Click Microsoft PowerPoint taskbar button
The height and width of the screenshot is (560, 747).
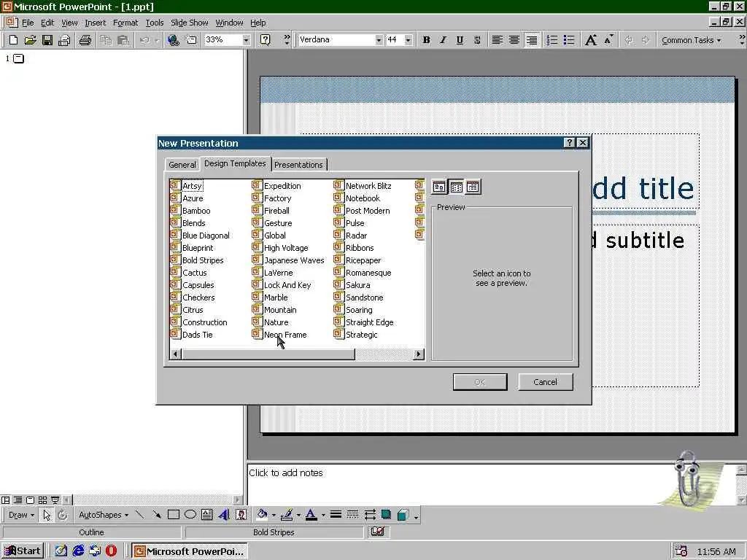tap(189, 551)
